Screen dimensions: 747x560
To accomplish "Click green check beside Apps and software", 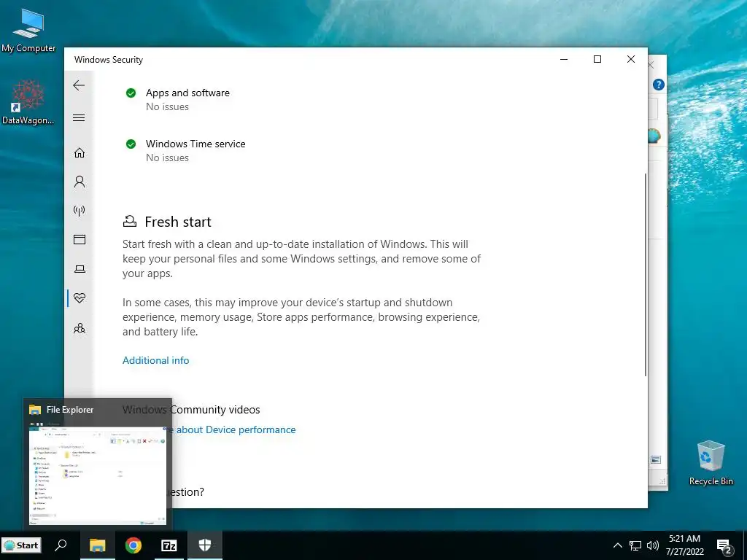I will (x=131, y=93).
